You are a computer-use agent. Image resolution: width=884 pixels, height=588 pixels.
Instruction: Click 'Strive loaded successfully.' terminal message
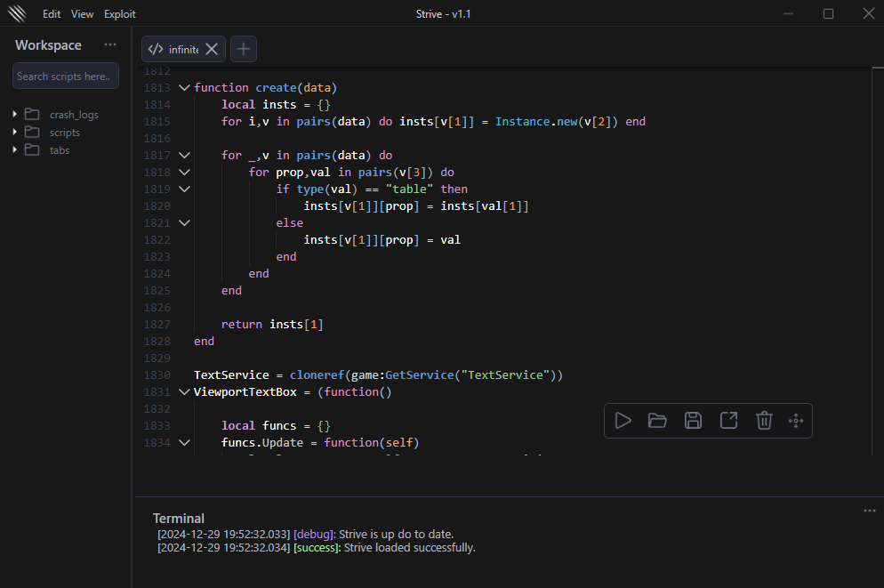point(410,548)
